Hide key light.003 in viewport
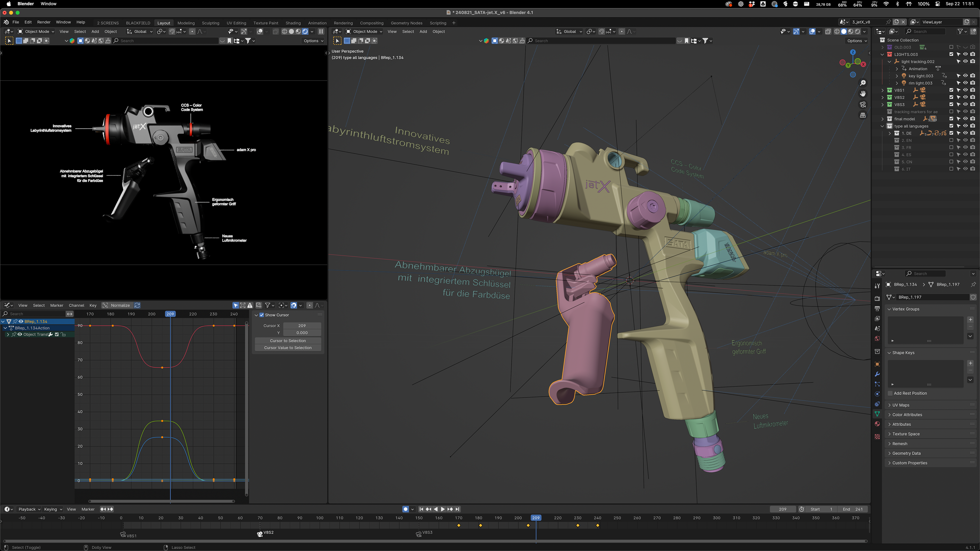The image size is (980, 551). coord(965,76)
